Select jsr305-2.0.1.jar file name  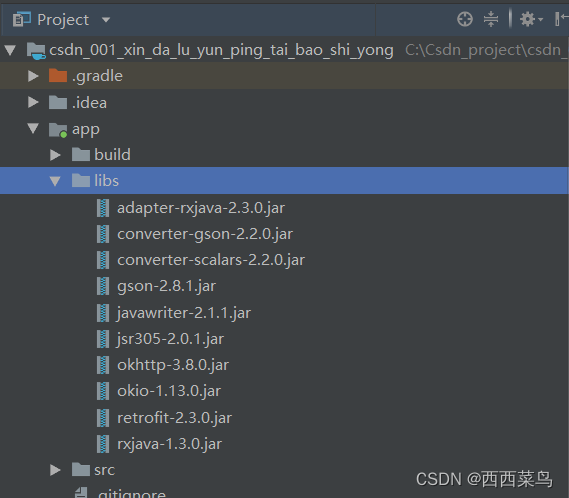pyautogui.click(x=170, y=339)
